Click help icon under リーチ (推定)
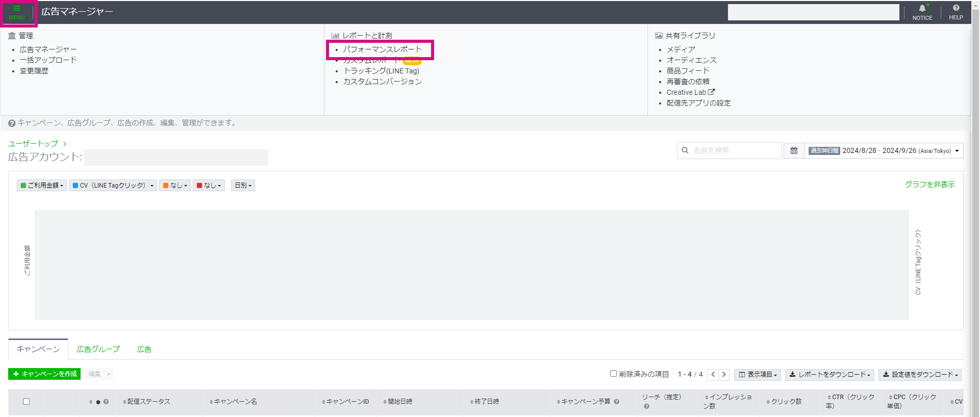 [x=646, y=406]
